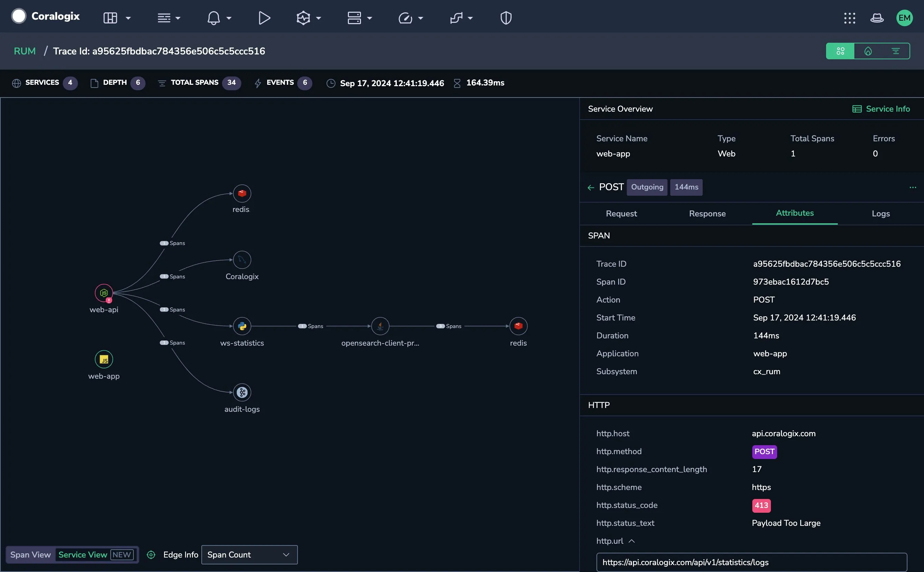Image resolution: width=924 pixels, height=572 pixels.
Task: Click Spans edge between opensearch and redis
Action: pyautogui.click(x=449, y=326)
